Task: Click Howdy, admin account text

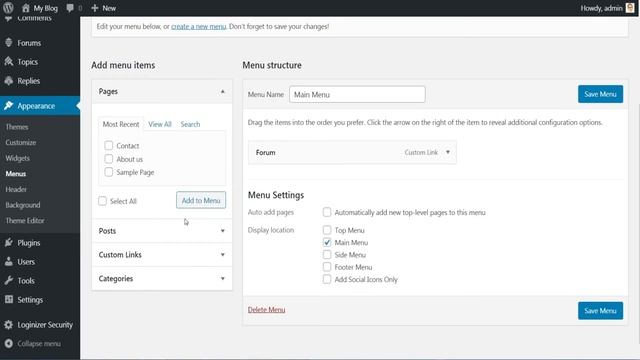Action: (601, 8)
